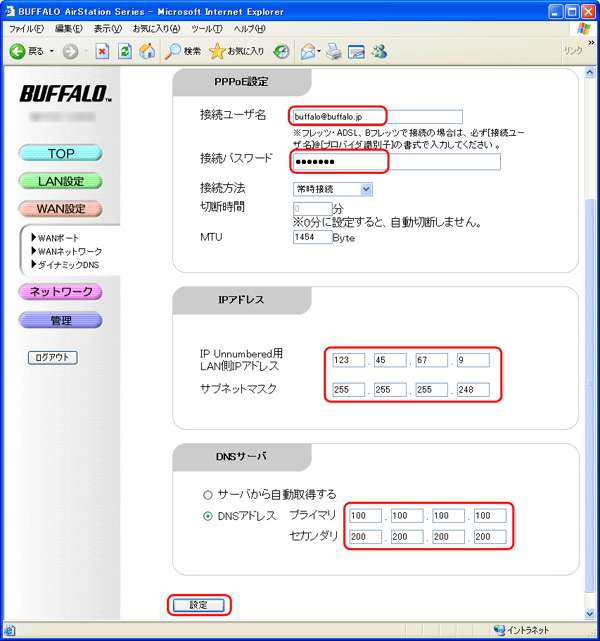Screen dimensions: 600x641
Task: Select サーバから自動取得する radio button
Action: (208, 495)
